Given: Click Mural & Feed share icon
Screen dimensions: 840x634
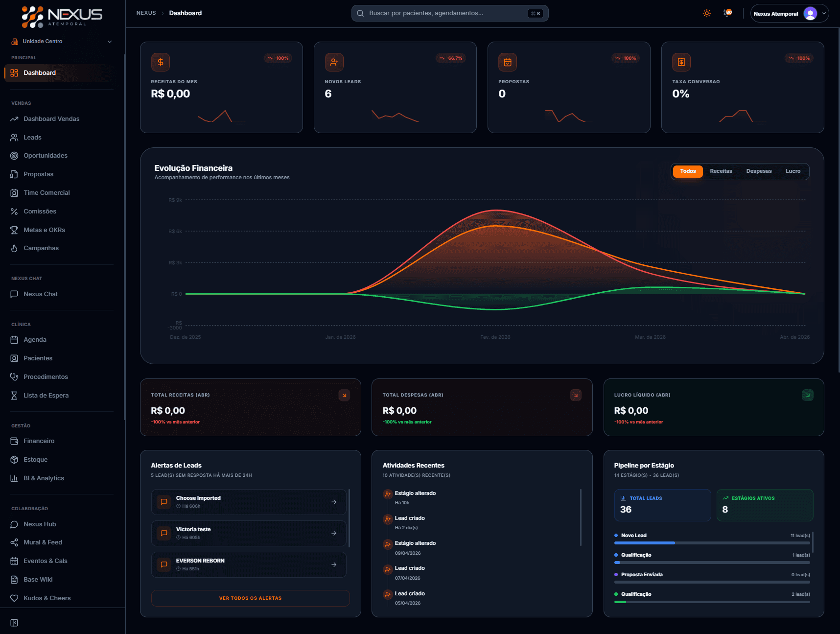Looking at the screenshot, I should tap(14, 542).
